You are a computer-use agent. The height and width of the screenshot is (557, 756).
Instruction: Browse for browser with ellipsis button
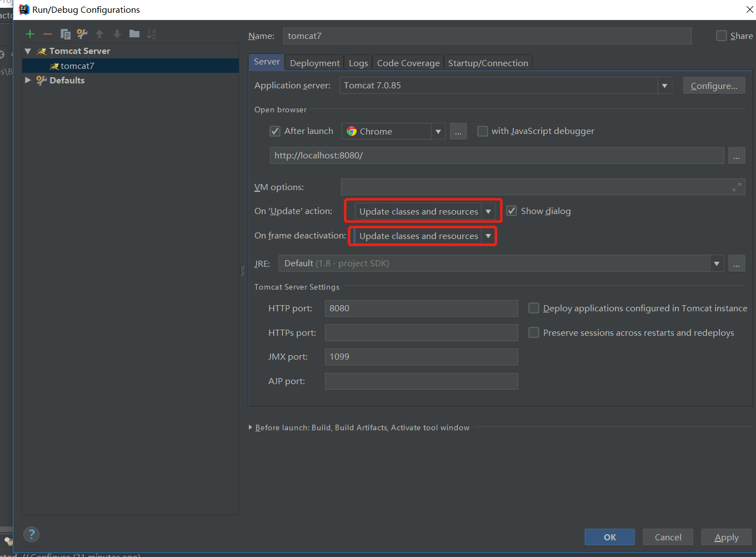pyautogui.click(x=458, y=131)
